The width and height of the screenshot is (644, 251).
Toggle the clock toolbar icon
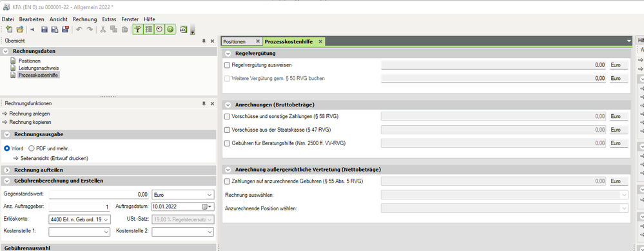click(159, 30)
